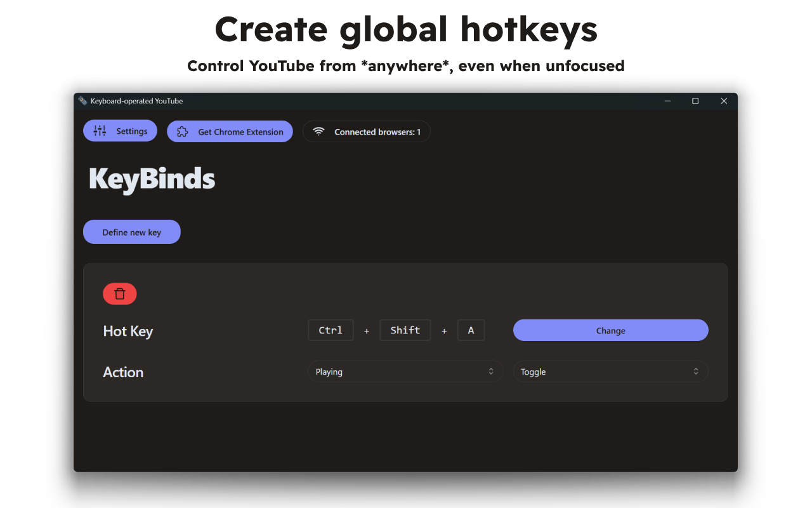The height and width of the screenshot is (508, 812).
Task: Click the Ctrl key box
Action: (331, 330)
